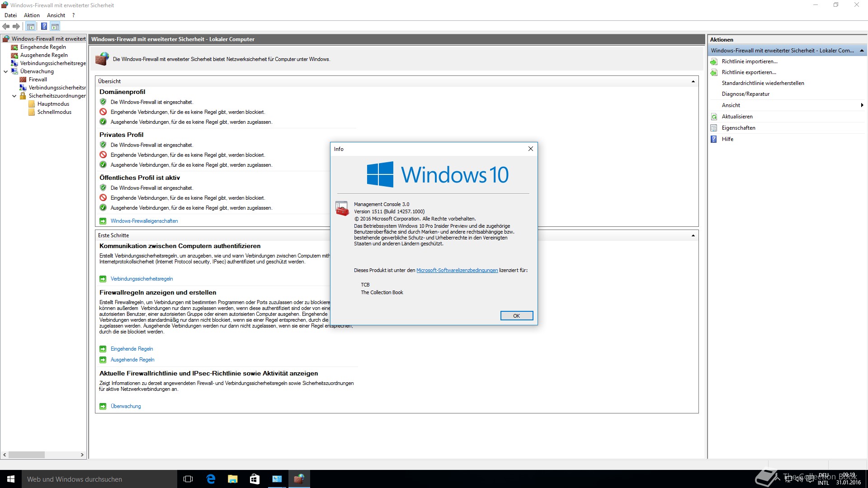The width and height of the screenshot is (868, 488).
Task: Click the Management Console toolbox icon in Info
Action: coord(342,208)
